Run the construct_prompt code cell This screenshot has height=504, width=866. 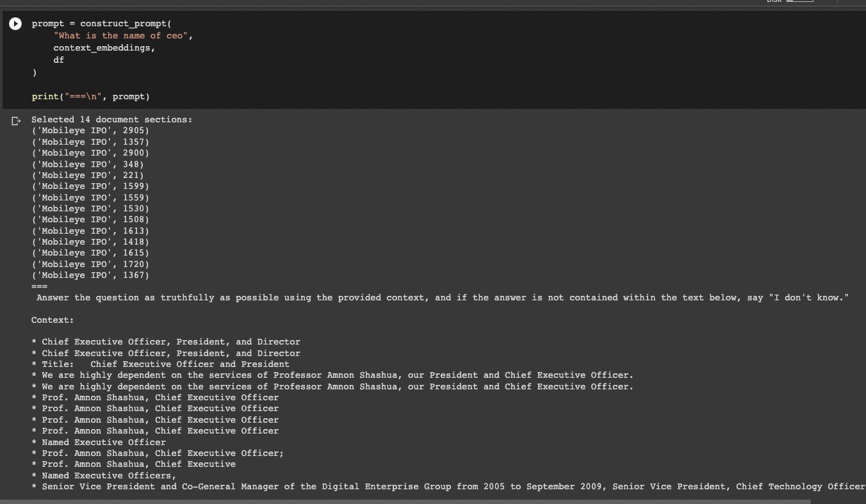point(15,24)
